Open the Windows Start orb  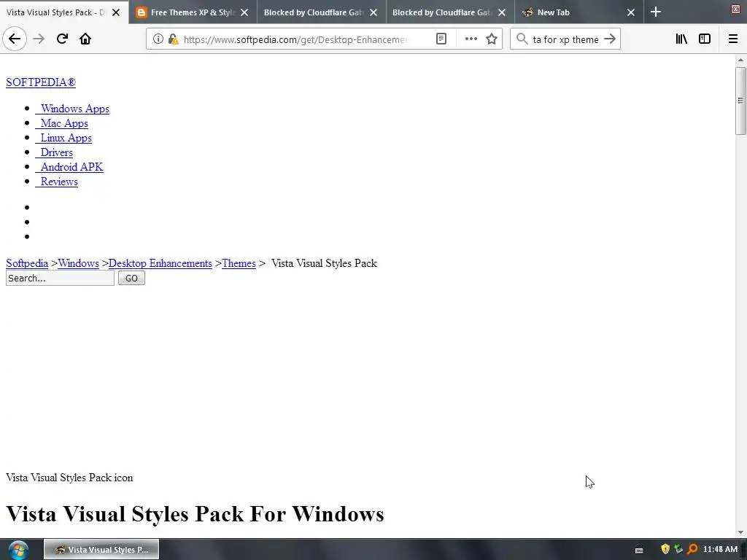18,550
